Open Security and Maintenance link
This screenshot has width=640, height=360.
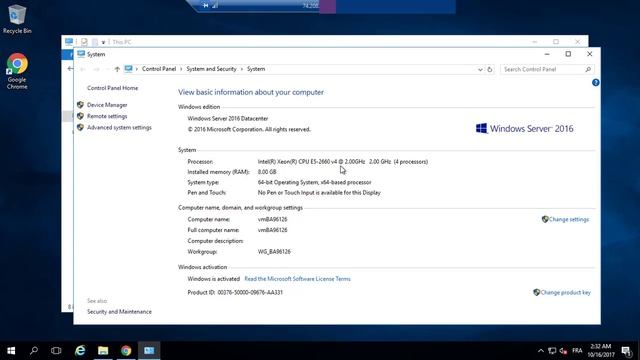119,312
